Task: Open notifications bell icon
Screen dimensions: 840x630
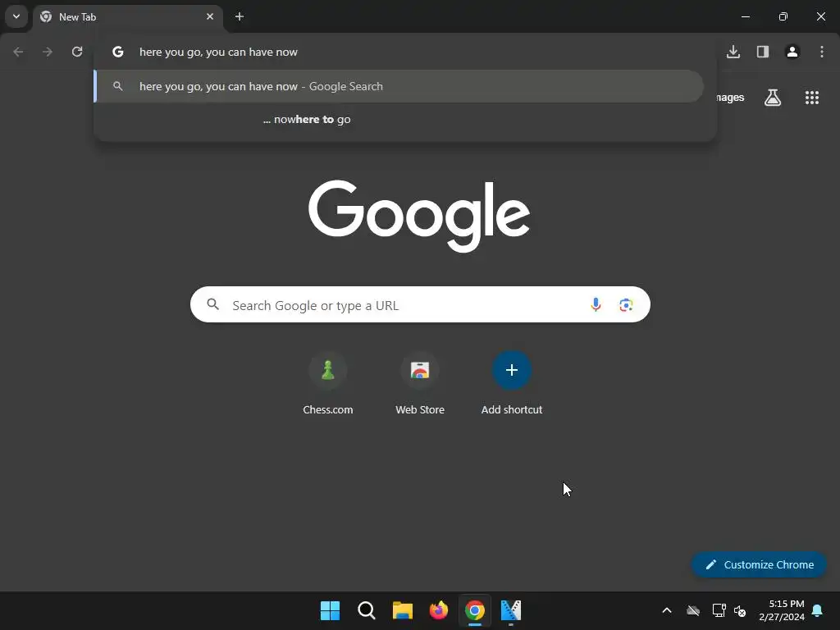Action: pyautogui.click(x=818, y=610)
